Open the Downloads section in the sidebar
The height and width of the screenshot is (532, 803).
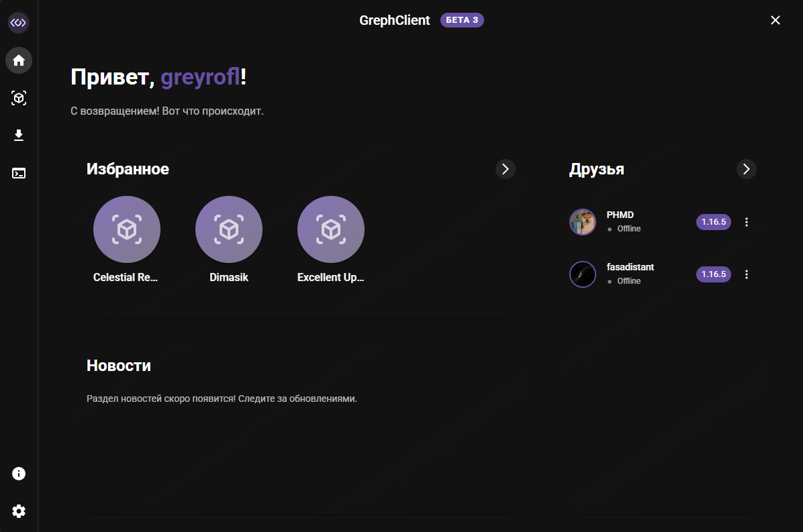[19, 136]
